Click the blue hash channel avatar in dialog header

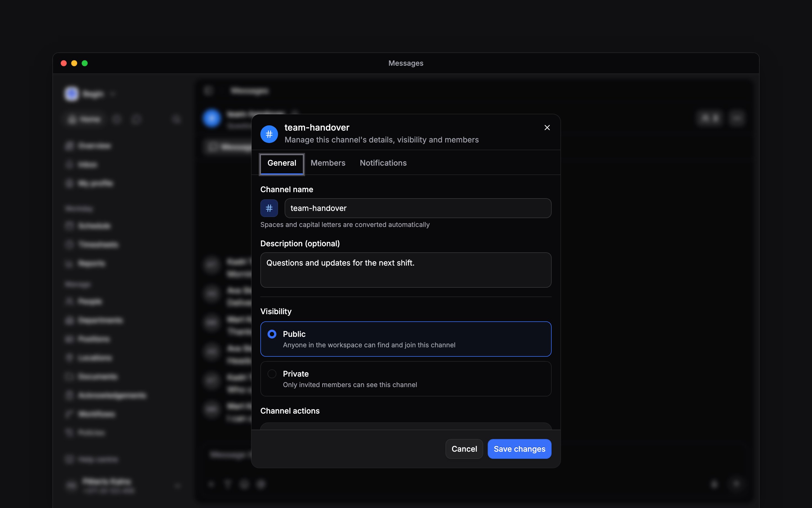click(x=269, y=134)
